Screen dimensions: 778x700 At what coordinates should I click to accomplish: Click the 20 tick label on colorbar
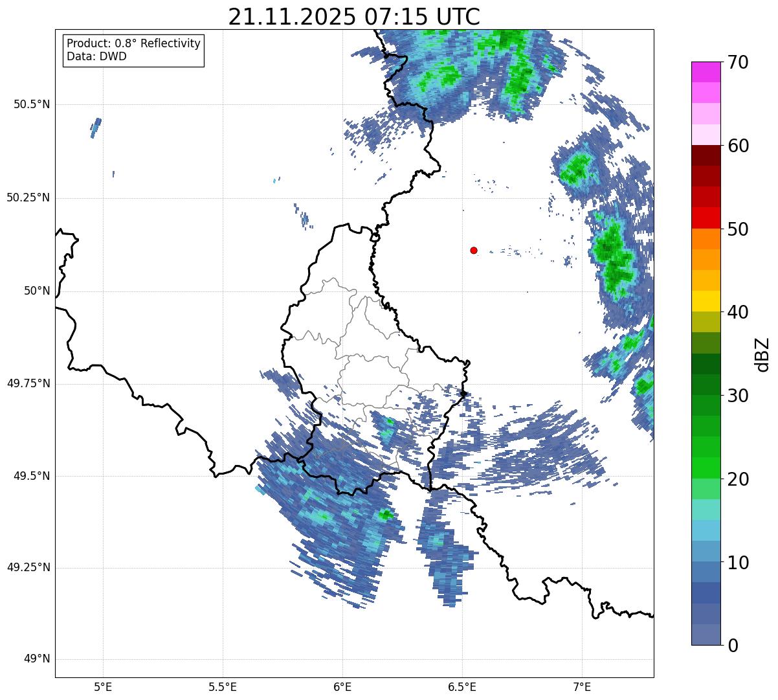click(737, 479)
